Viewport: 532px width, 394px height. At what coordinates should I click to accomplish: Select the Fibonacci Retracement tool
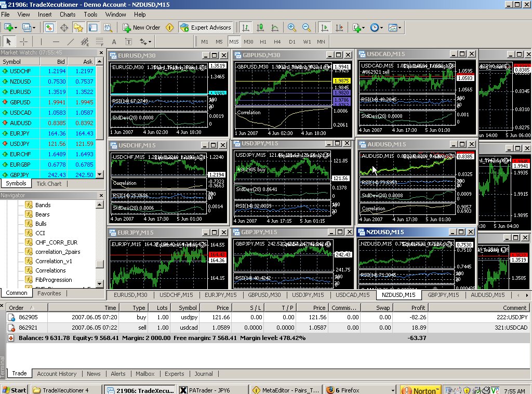pyautogui.click(x=99, y=42)
